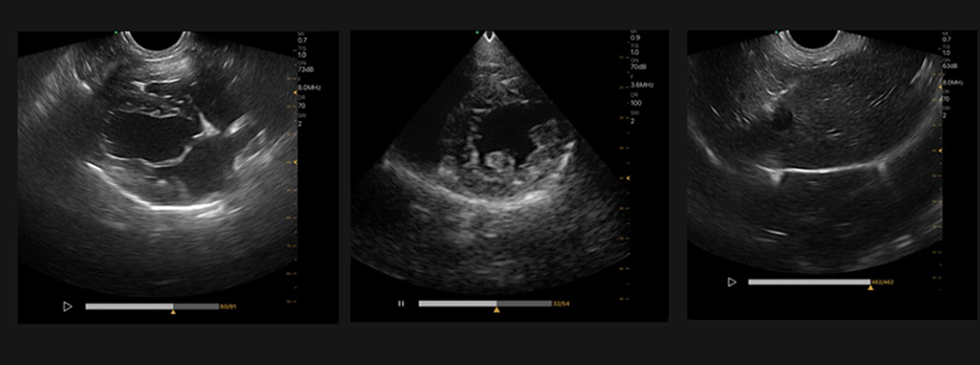Click the left clip's orange timeline marker

point(173,311)
